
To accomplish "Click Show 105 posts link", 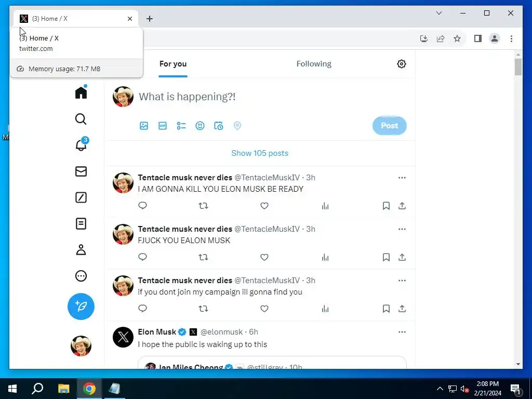I will 260,153.
